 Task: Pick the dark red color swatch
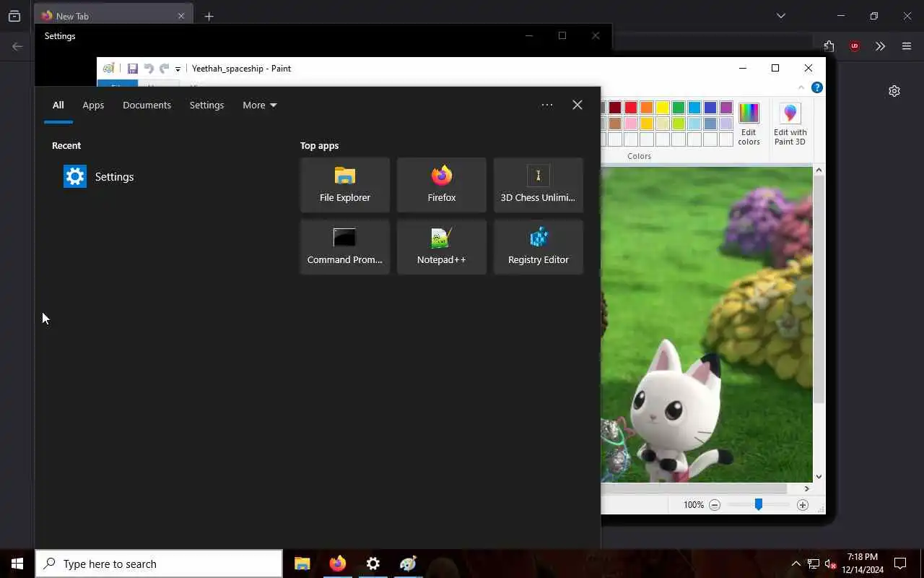pos(615,108)
